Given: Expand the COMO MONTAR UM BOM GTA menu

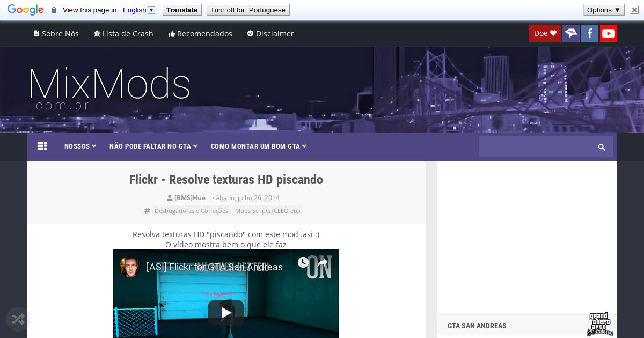Looking at the screenshot, I should tap(259, 146).
